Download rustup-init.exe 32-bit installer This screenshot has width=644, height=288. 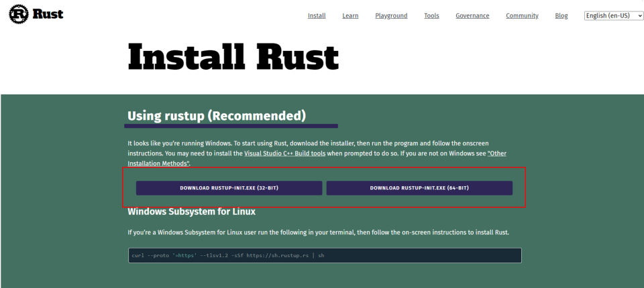coord(229,188)
